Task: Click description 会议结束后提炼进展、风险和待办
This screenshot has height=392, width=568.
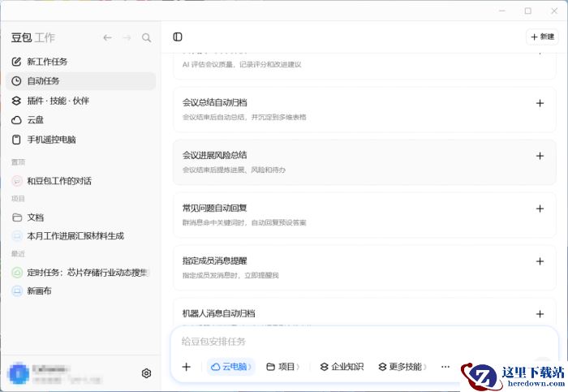Action: pos(234,170)
